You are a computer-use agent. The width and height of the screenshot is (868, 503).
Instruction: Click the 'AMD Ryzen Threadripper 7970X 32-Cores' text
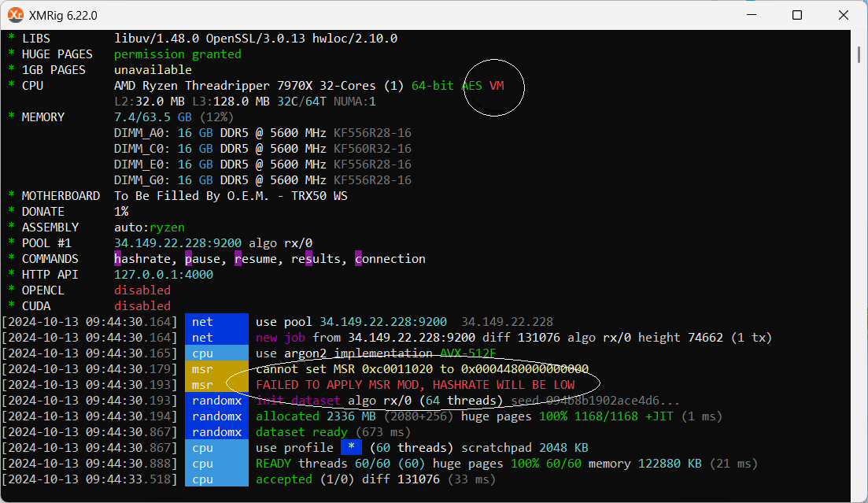245,86
